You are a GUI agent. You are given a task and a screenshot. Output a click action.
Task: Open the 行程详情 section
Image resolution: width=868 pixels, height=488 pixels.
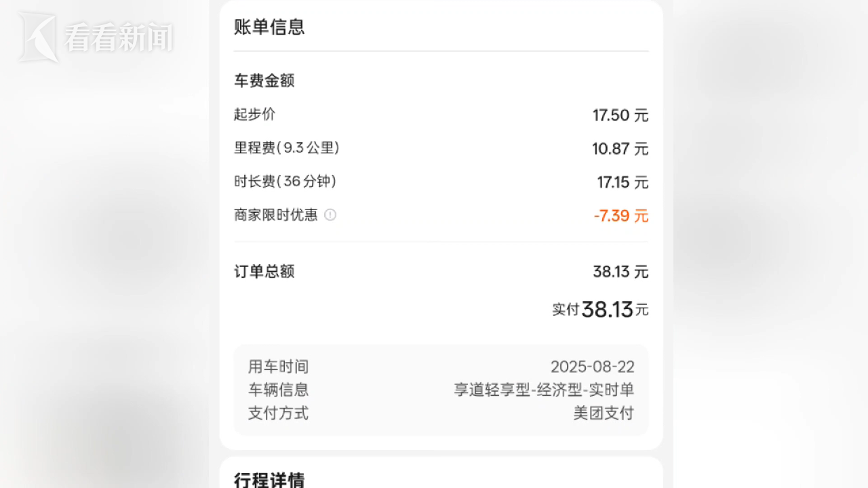click(x=269, y=480)
